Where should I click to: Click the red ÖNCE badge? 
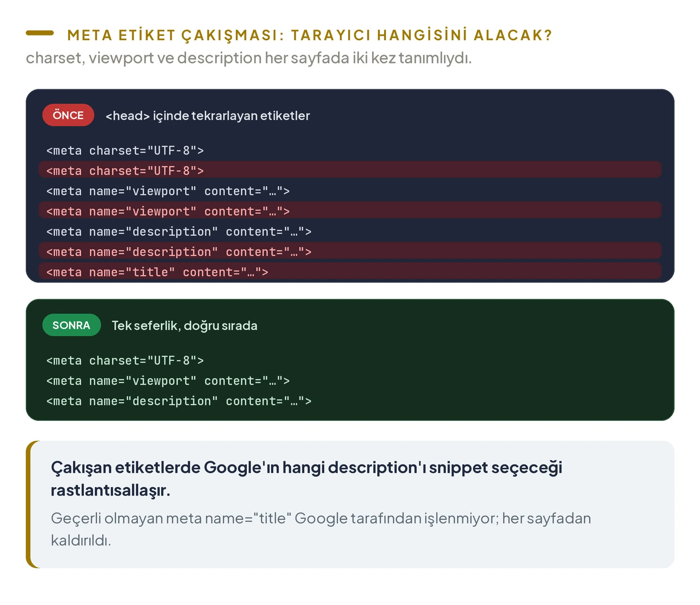click(x=68, y=115)
